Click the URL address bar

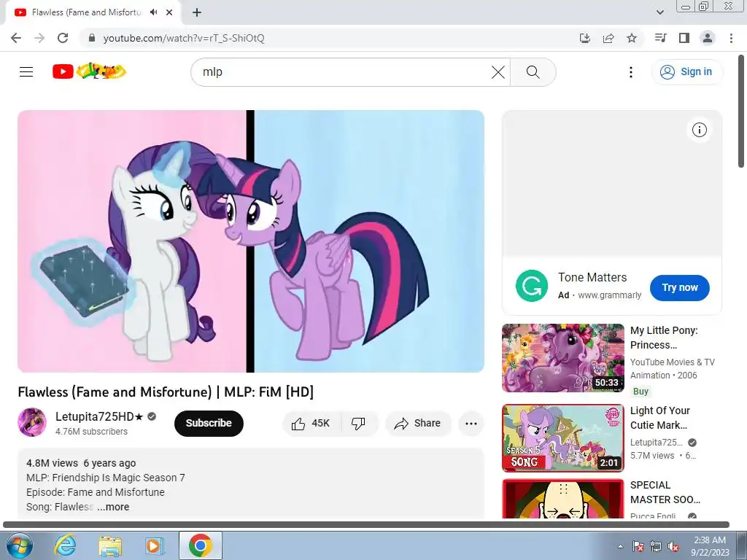(x=329, y=38)
